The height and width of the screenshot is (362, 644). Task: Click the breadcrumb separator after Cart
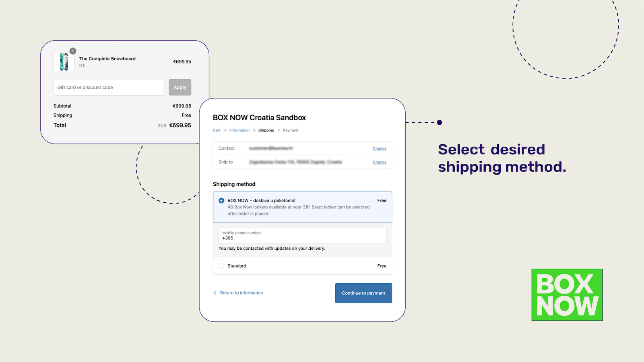click(x=224, y=130)
